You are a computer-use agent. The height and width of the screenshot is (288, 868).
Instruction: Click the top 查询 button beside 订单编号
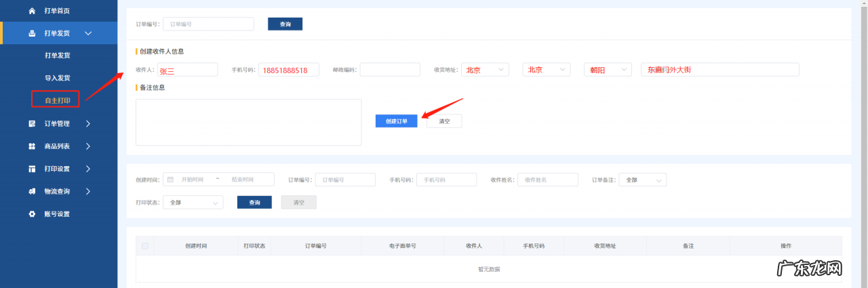tap(285, 24)
